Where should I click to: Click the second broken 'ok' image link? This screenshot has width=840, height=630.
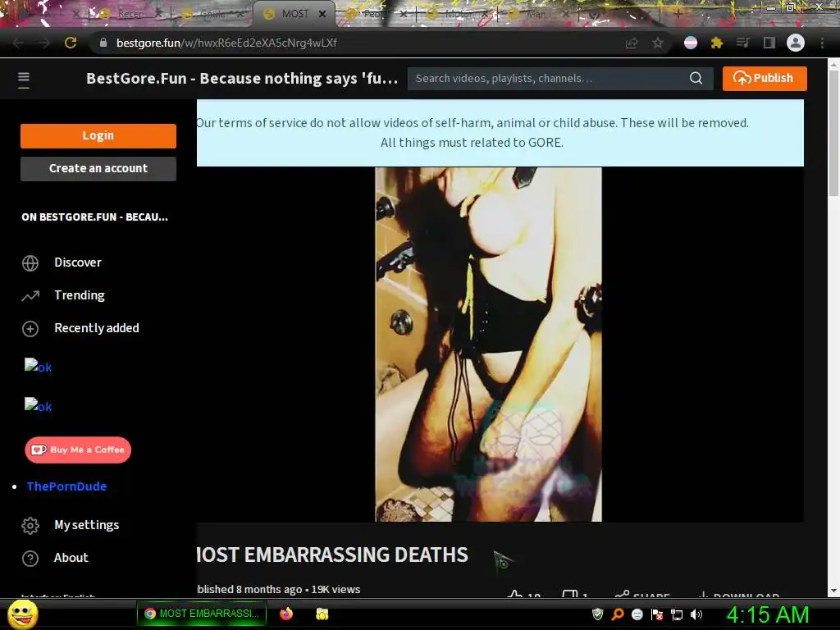(38, 405)
